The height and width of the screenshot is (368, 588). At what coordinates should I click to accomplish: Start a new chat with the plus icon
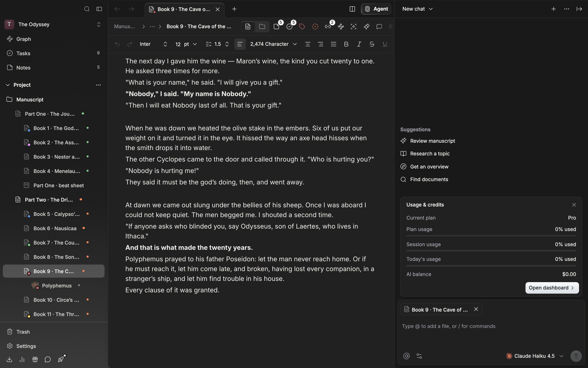pos(553,9)
